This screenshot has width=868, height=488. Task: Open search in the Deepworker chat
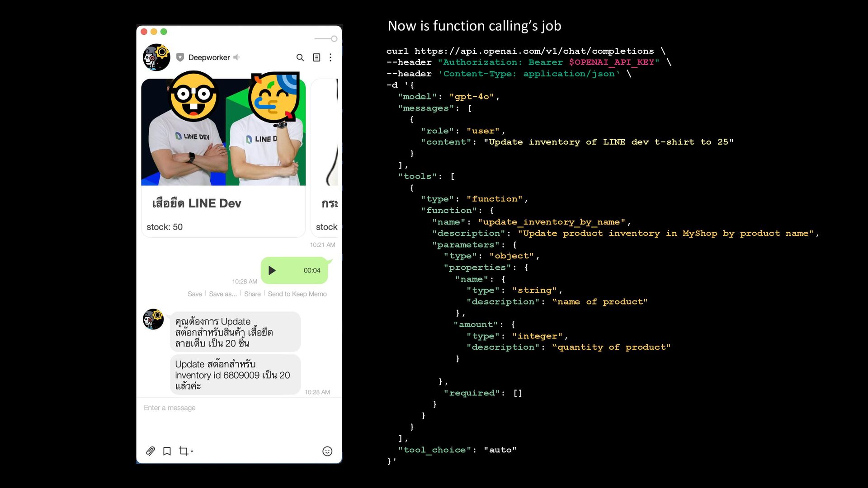pyautogui.click(x=300, y=57)
